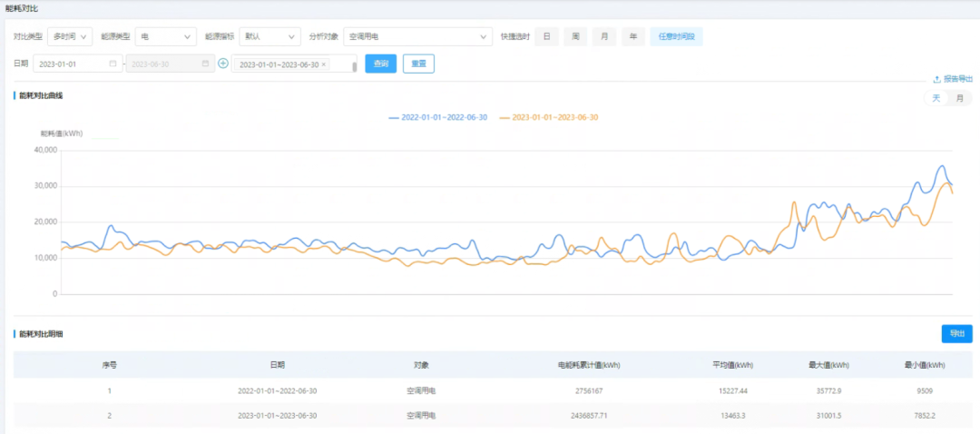Image resolution: width=980 pixels, height=434 pixels.
Task: Select the 周 quick time option
Action: (574, 36)
